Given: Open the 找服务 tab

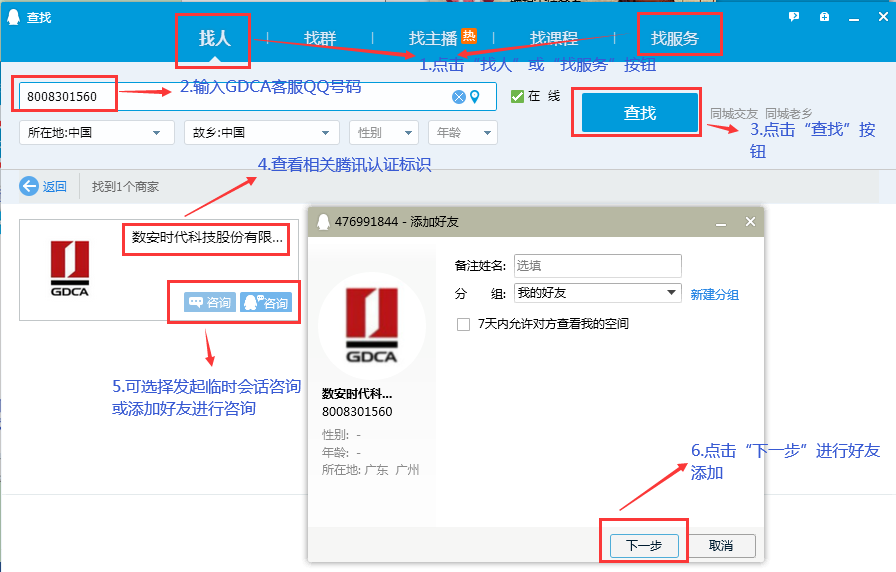Looking at the screenshot, I should click(675, 38).
